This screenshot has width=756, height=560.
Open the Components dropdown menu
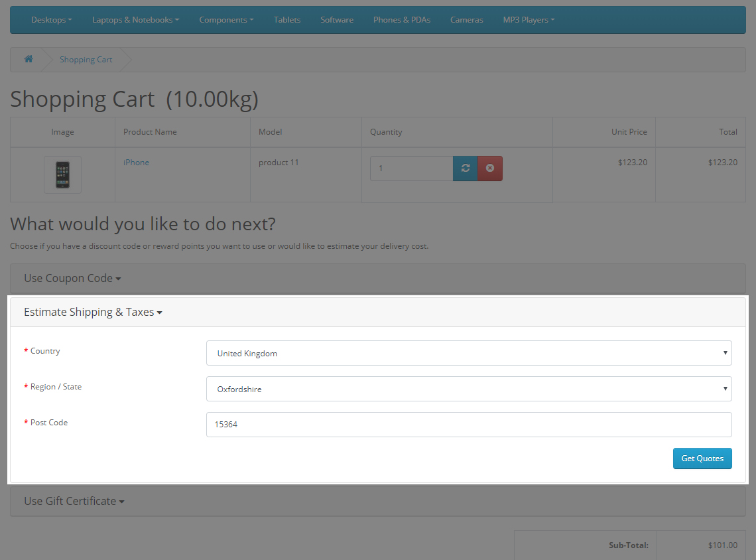click(x=226, y=20)
